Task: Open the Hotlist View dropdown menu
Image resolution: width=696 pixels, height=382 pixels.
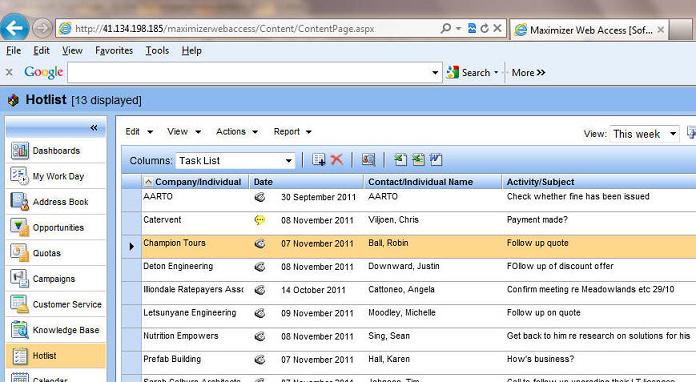Action: coord(184,132)
